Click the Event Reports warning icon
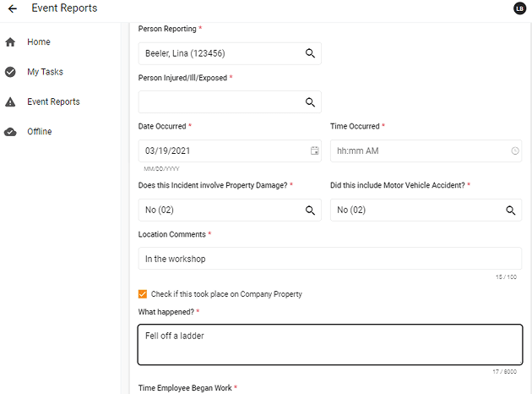This screenshot has width=532, height=394. (10, 102)
